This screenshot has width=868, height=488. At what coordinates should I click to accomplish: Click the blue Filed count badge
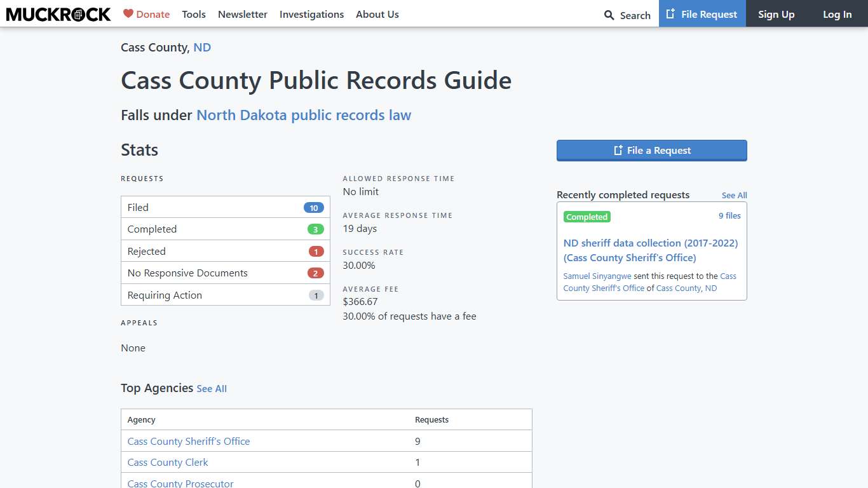[313, 207]
